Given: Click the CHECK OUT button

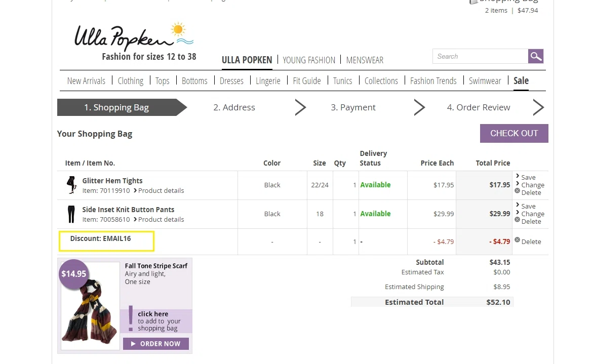Looking at the screenshot, I should 514,133.
